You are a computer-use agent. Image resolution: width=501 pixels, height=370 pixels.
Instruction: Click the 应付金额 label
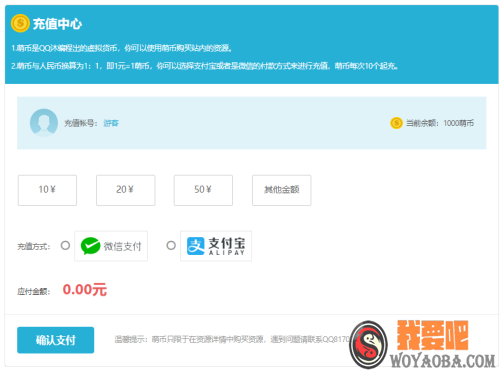click(x=34, y=292)
